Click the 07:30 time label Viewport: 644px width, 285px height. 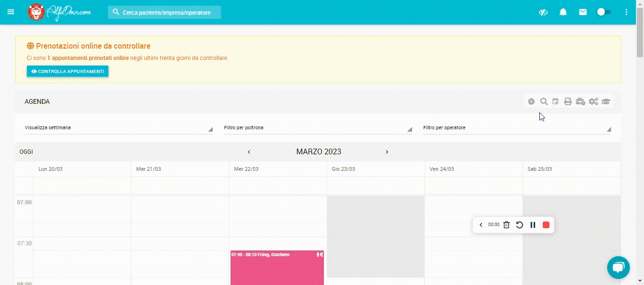tap(25, 243)
